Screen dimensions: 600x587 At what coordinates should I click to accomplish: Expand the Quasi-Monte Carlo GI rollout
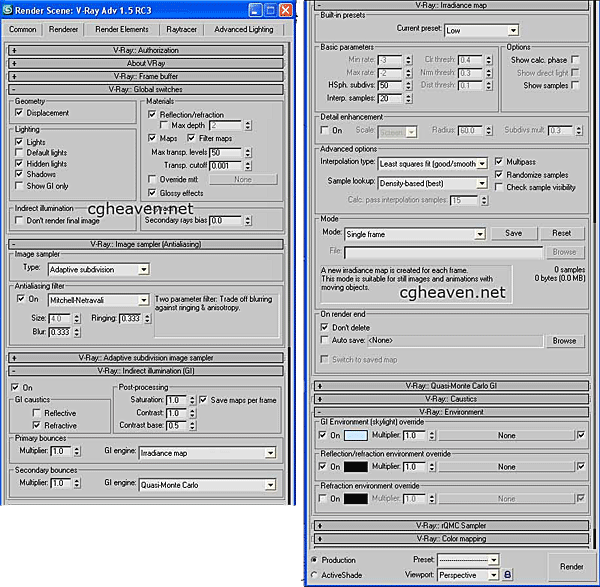[451, 386]
